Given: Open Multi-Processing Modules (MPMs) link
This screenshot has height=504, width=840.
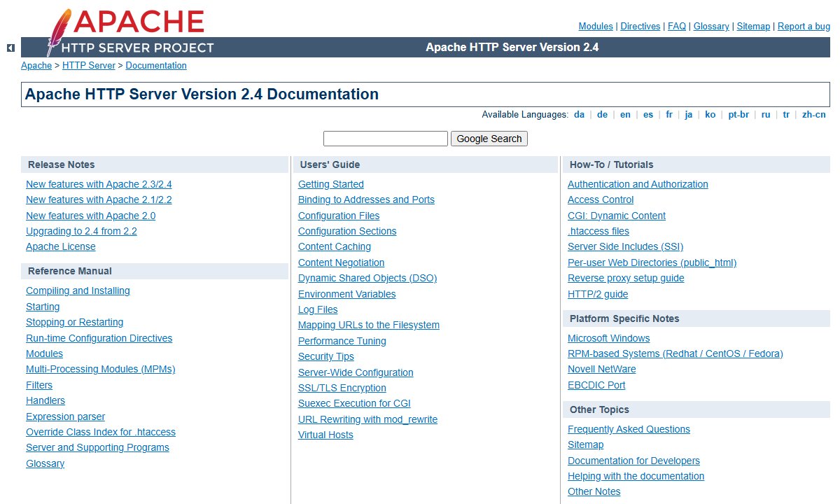Looking at the screenshot, I should [101, 370].
